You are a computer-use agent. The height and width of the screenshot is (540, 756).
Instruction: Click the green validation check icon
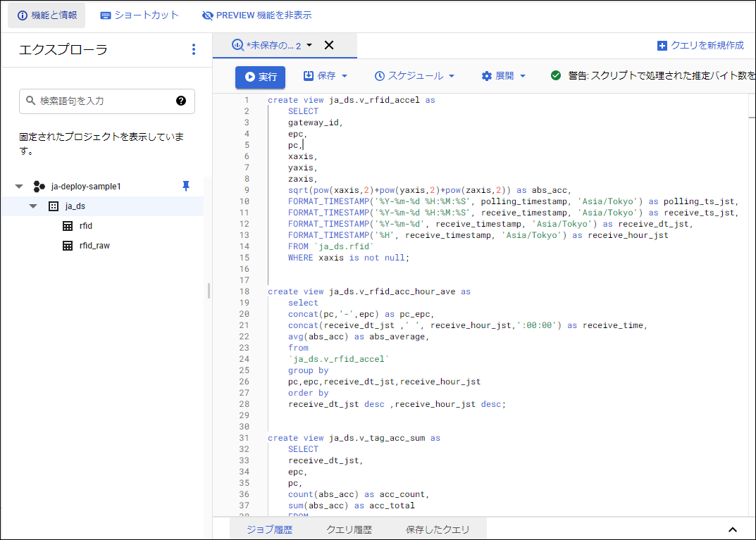pyautogui.click(x=555, y=76)
